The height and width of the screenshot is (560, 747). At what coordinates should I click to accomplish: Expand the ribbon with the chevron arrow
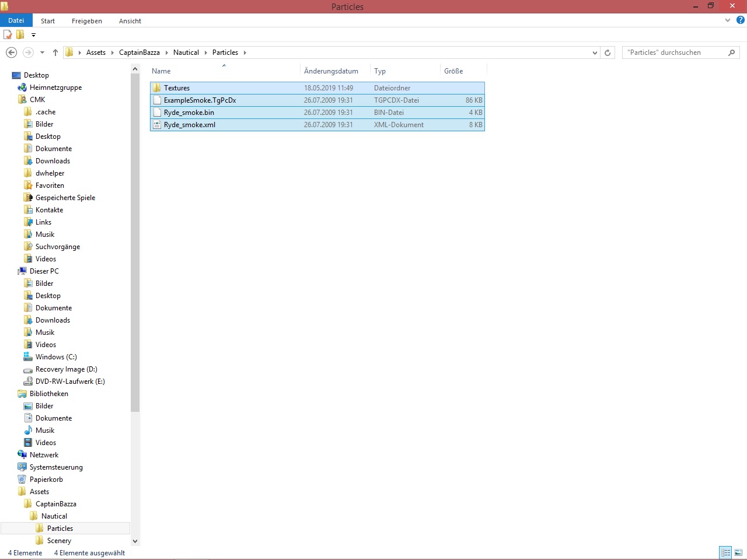[x=728, y=20]
